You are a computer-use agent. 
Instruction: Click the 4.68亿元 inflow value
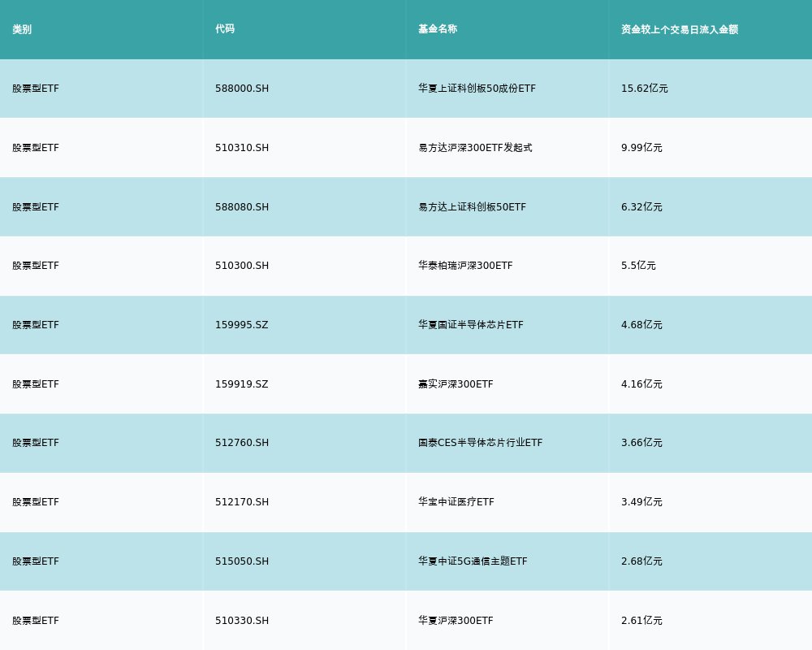click(641, 325)
